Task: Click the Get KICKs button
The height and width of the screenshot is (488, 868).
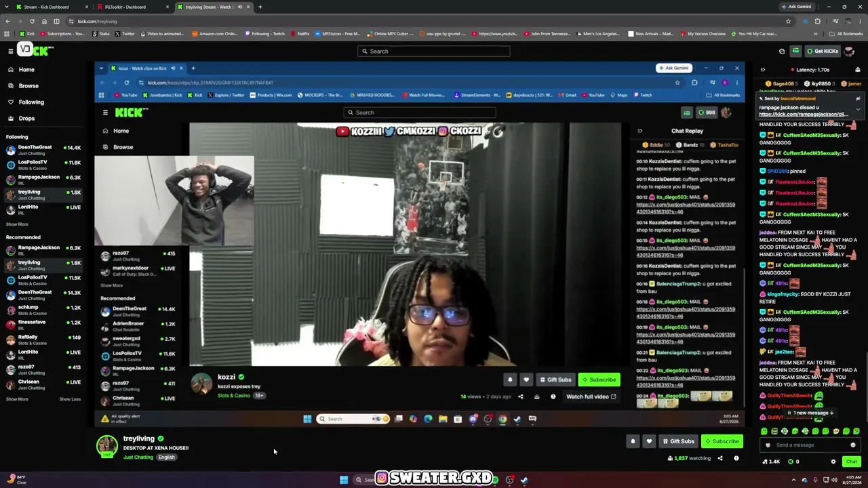Action: click(822, 51)
